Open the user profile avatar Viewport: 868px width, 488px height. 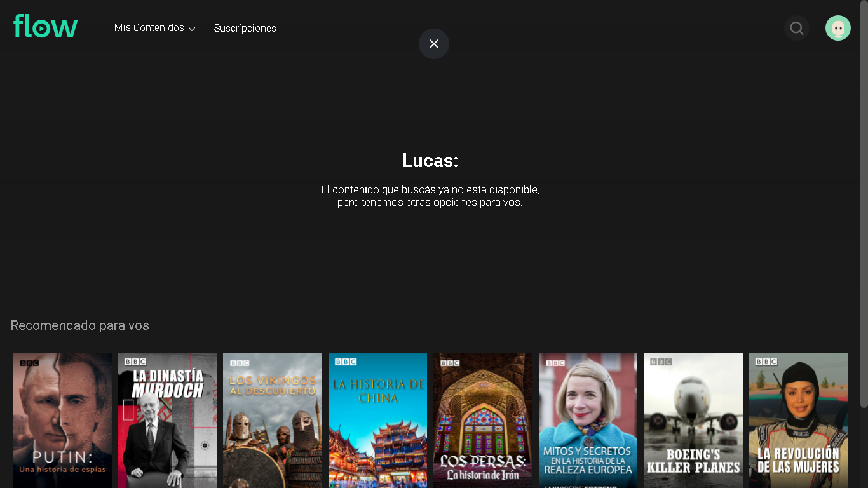coord(837,28)
